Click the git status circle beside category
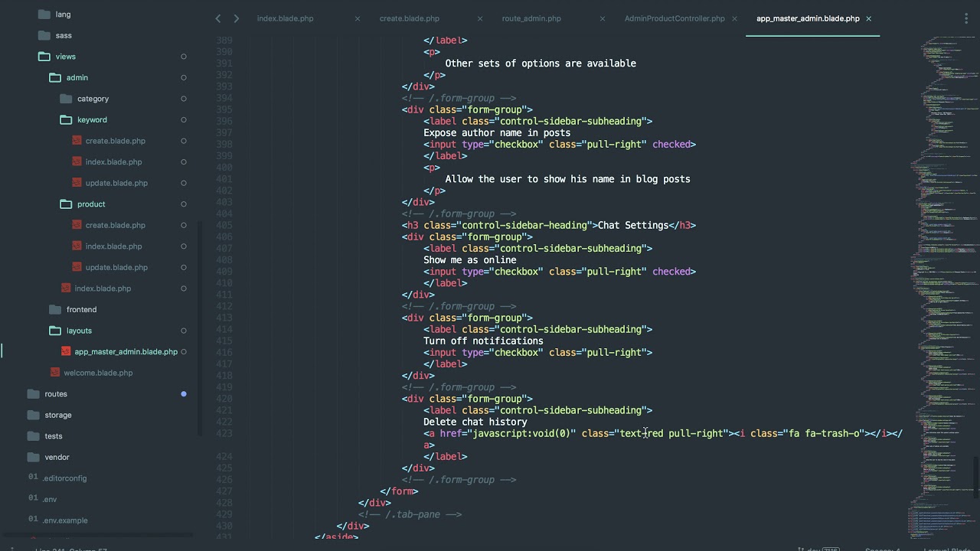This screenshot has width=980, height=551. tap(184, 99)
